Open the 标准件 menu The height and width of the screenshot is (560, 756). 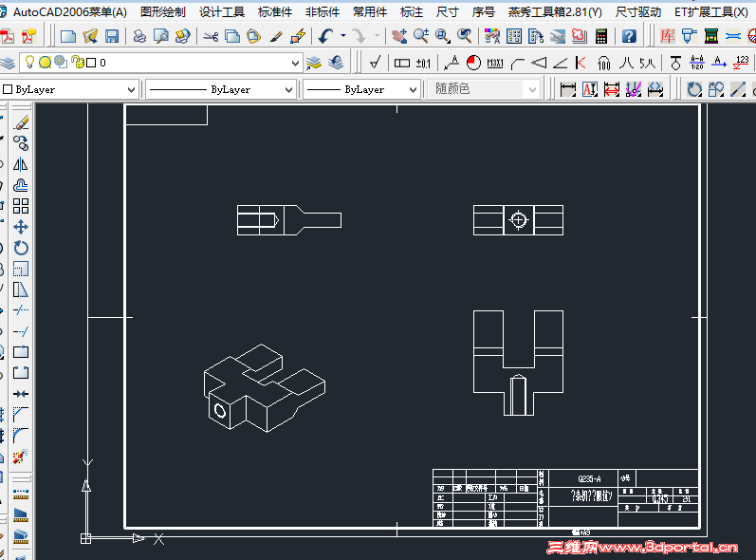(x=275, y=12)
